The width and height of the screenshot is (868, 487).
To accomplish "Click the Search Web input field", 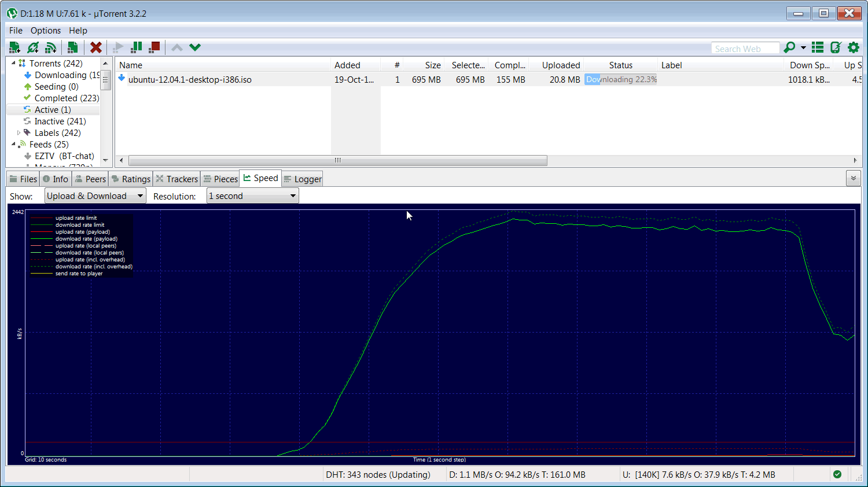I will [745, 49].
